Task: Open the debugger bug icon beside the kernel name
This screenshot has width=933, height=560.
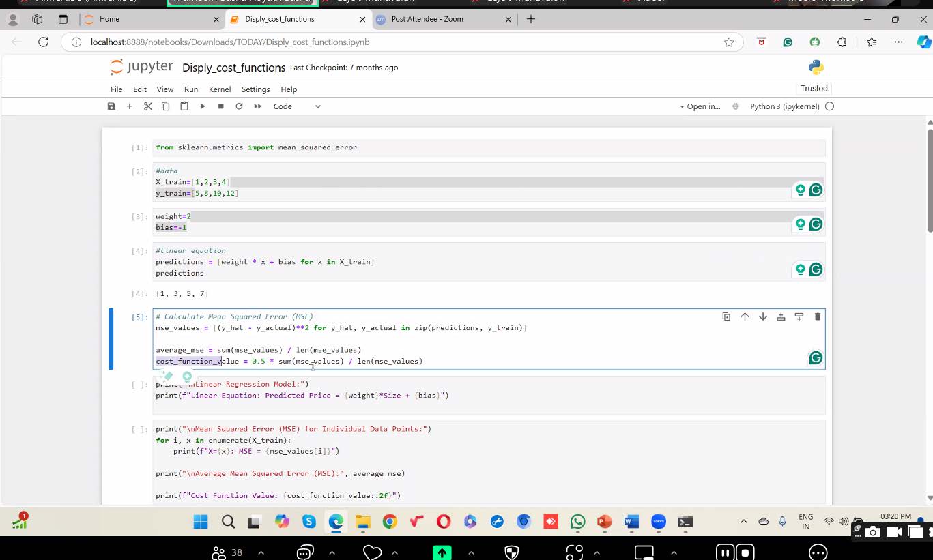Action: (735, 106)
